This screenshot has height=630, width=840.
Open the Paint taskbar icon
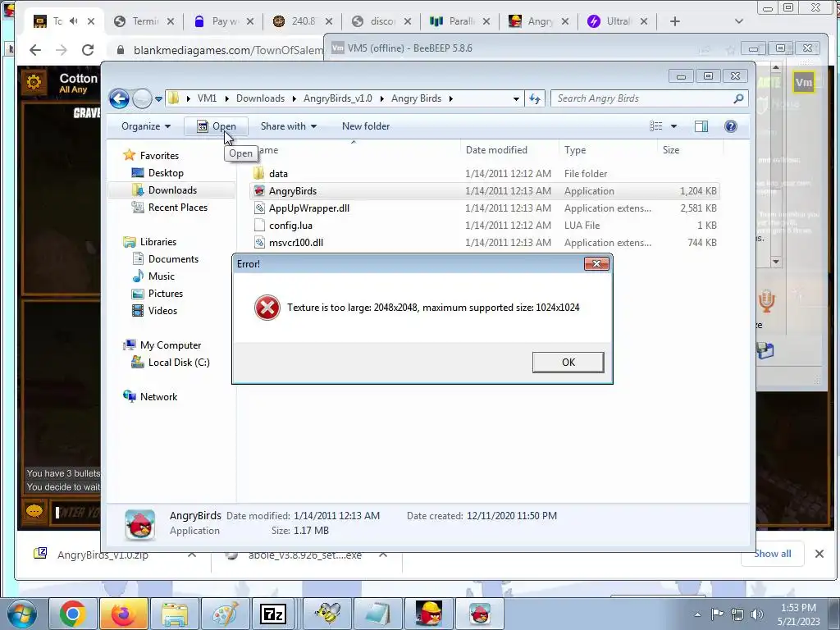coord(225,614)
